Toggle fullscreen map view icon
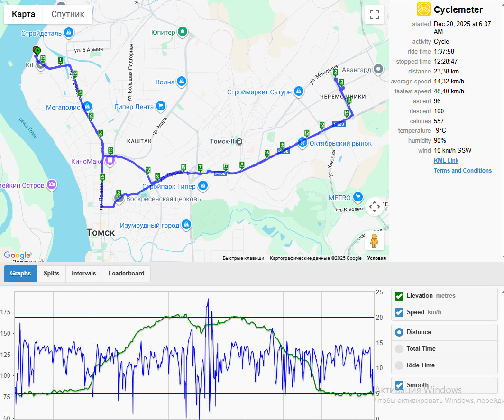This screenshot has width=504, height=420. (x=375, y=15)
